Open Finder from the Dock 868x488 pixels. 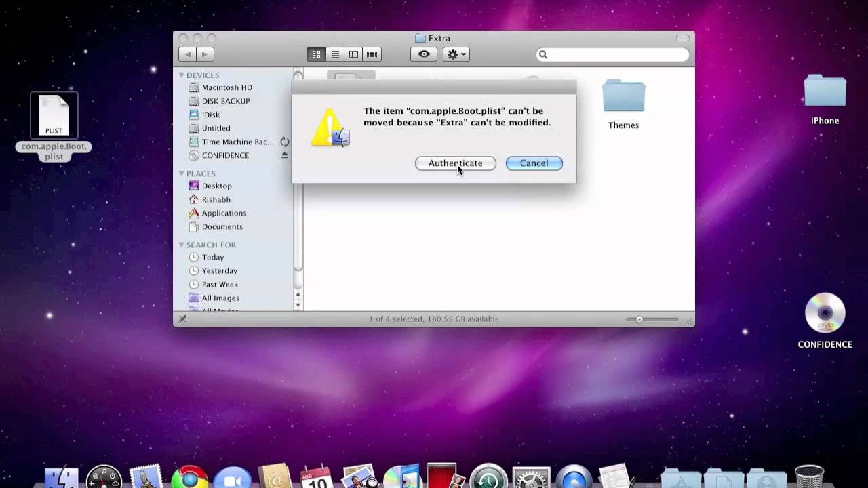coord(62,476)
